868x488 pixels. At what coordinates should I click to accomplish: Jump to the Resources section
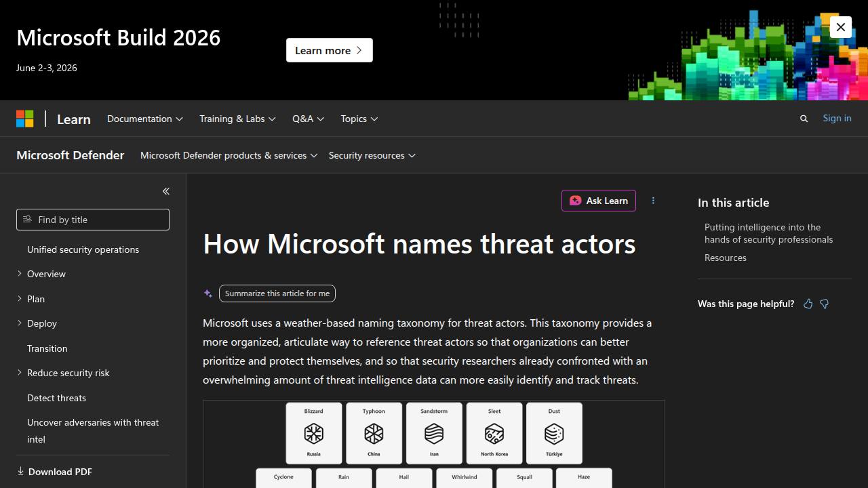tap(726, 258)
